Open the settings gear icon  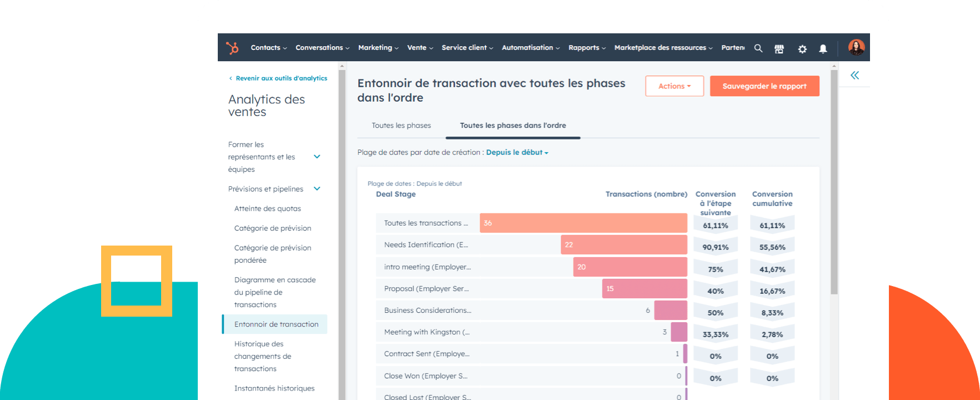802,49
